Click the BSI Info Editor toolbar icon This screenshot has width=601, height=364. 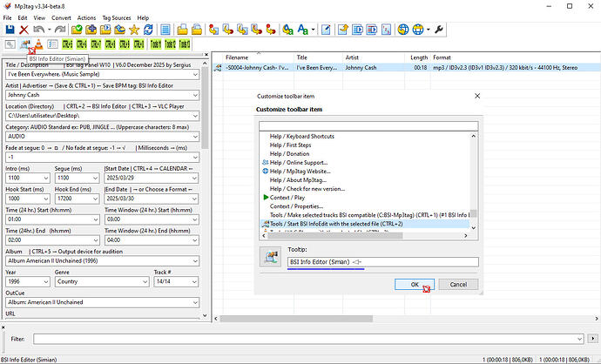pos(25,44)
